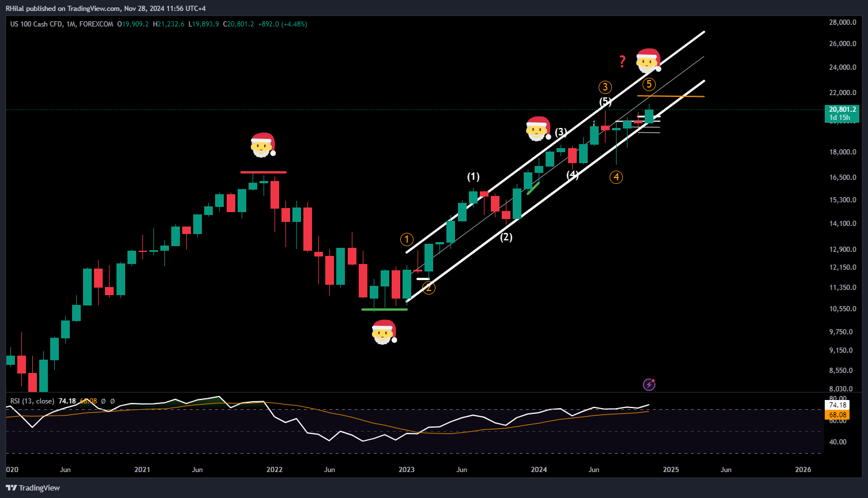Select the orange horizontal target line
The height and width of the screenshot is (498, 868).
point(671,96)
